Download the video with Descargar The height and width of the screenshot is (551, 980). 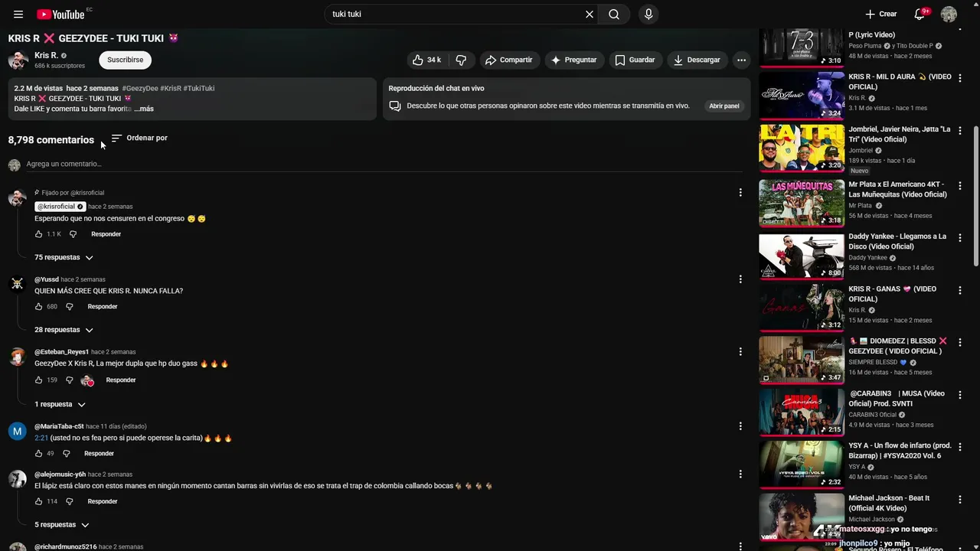[x=696, y=60]
